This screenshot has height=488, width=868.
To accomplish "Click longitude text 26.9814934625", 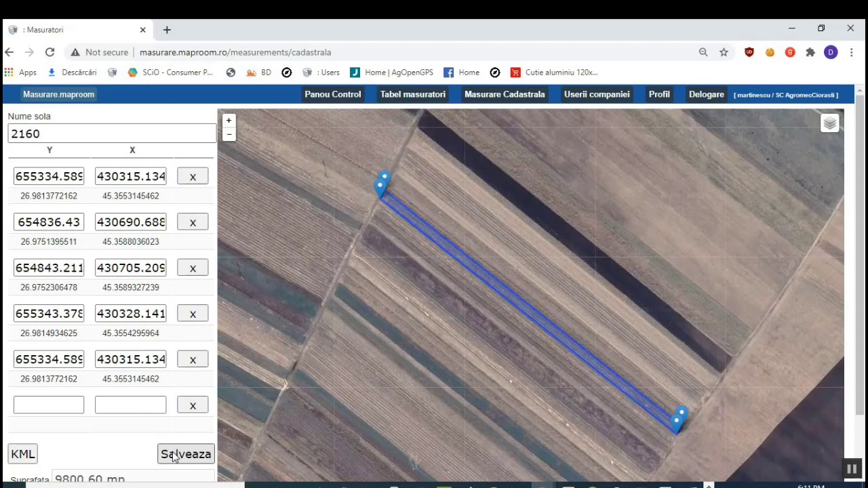I will point(49,333).
